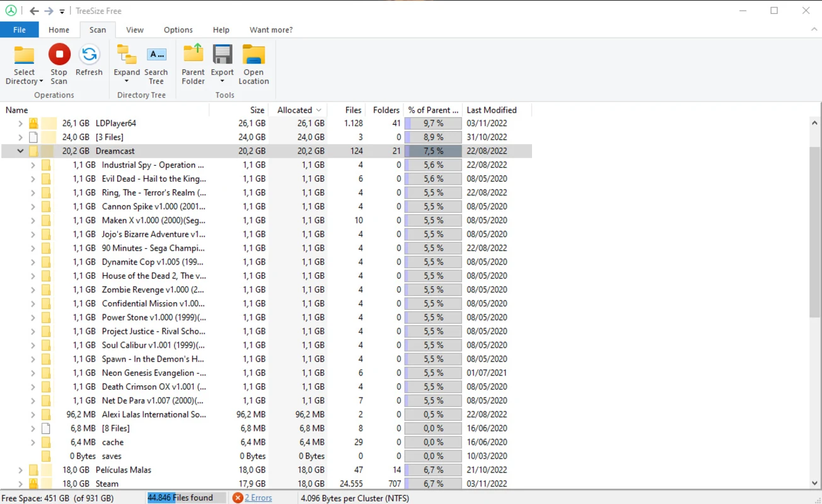Open the Options ribbon tab
The height and width of the screenshot is (504, 822).
[x=178, y=30]
